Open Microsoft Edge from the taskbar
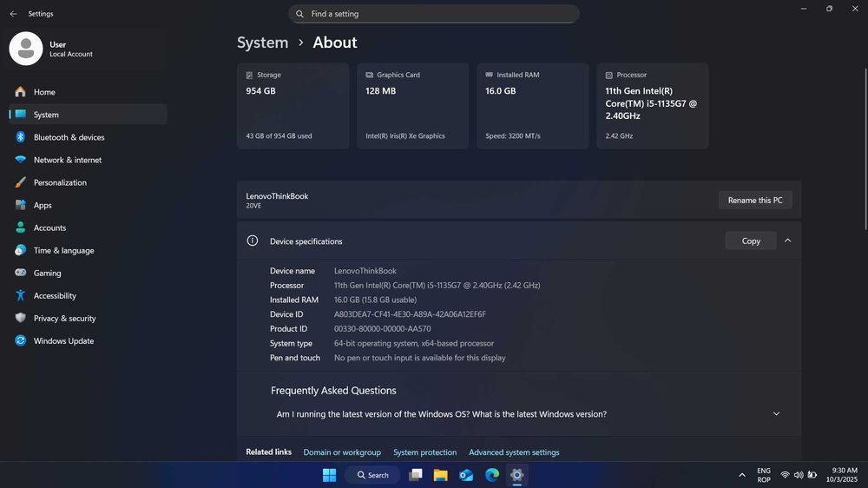Screen dimensions: 868x488 click(x=491, y=475)
